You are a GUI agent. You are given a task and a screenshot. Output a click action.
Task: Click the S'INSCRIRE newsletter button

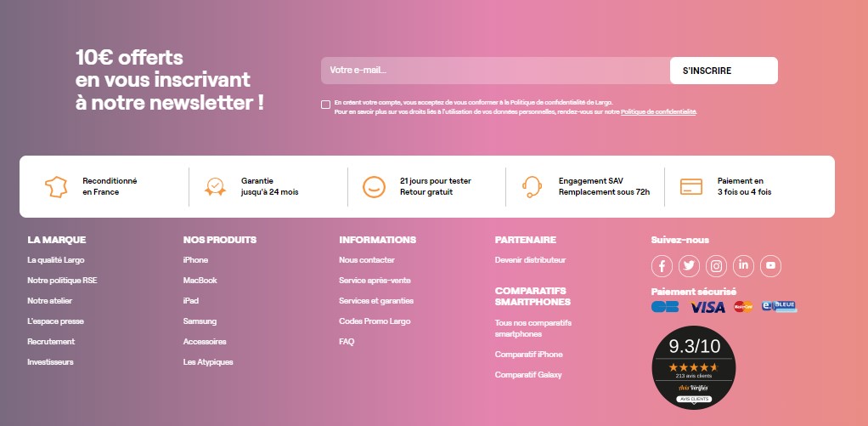723,71
